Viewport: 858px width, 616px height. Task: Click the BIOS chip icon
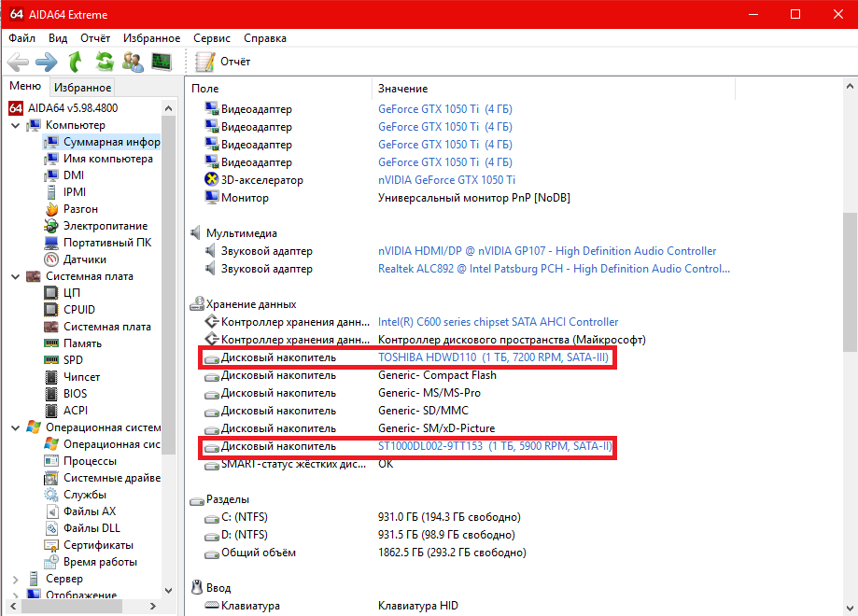point(51,394)
